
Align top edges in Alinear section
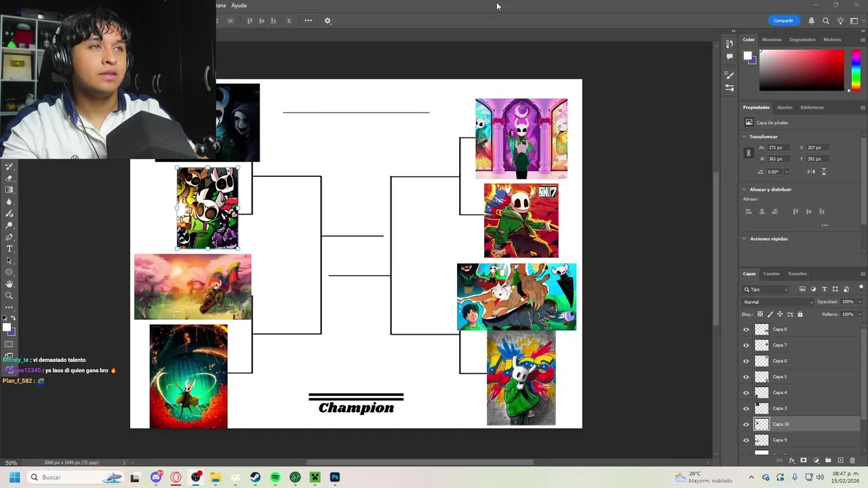tap(795, 211)
